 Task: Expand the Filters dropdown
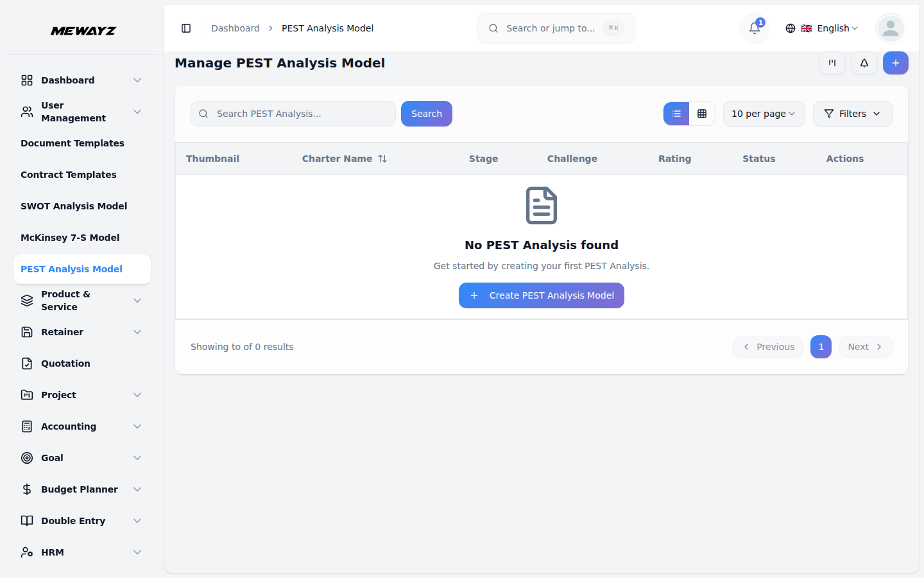[x=852, y=113]
